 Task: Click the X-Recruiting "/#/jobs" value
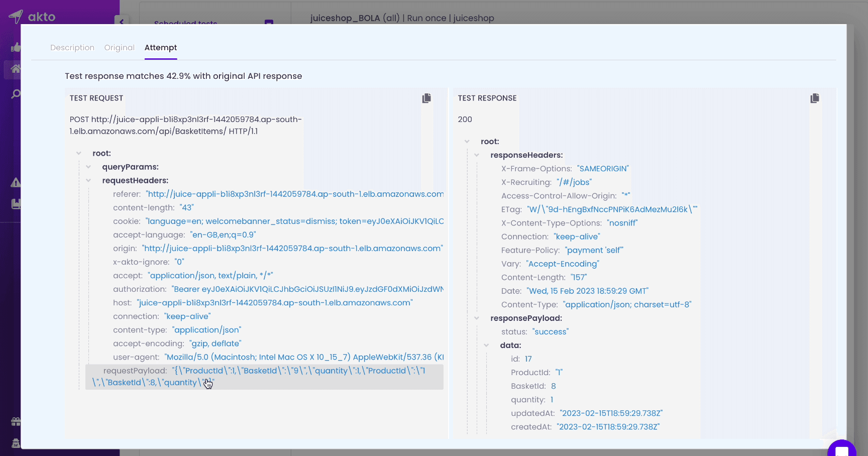tap(574, 182)
